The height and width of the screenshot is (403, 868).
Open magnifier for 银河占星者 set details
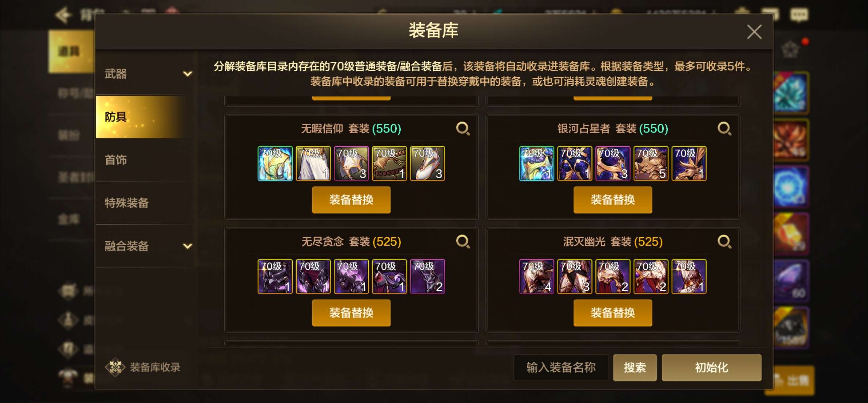coord(724,128)
